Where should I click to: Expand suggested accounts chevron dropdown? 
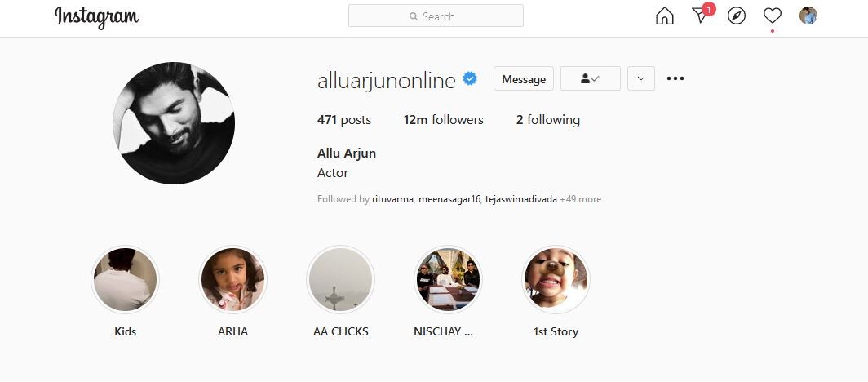(x=641, y=78)
